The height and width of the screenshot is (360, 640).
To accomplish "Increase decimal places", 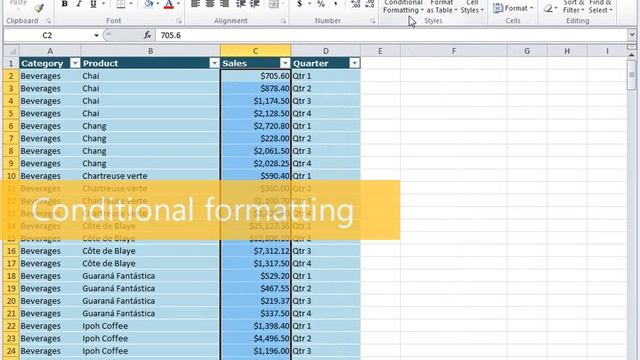I will click(x=355, y=4).
